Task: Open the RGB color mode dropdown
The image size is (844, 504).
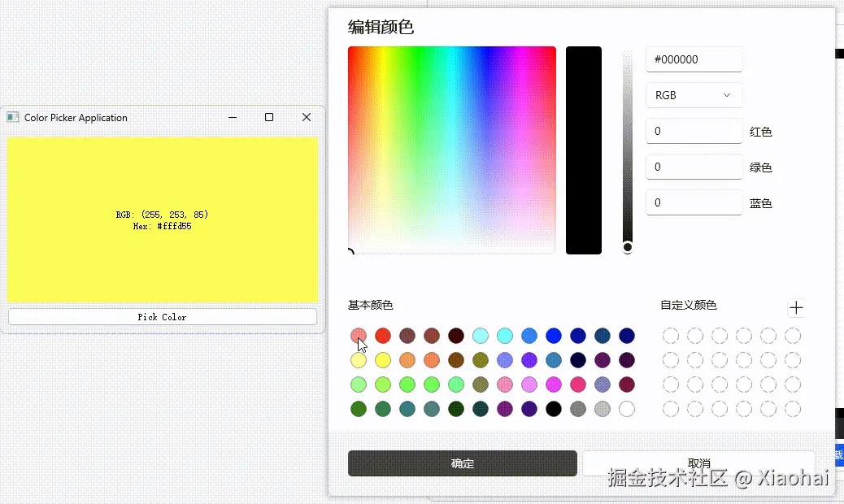Action: pyautogui.click(x=694, y=95)
